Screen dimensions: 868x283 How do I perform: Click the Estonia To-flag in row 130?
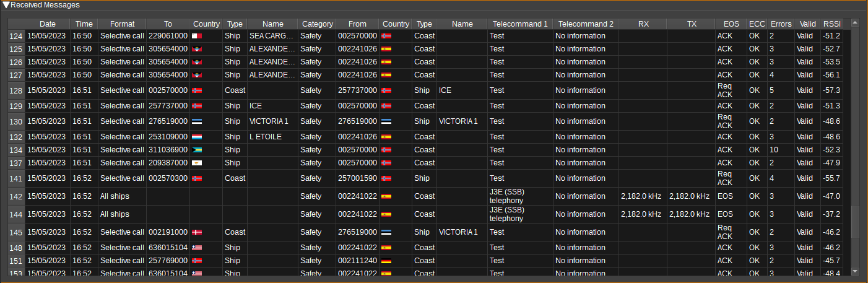pos(198,121)
